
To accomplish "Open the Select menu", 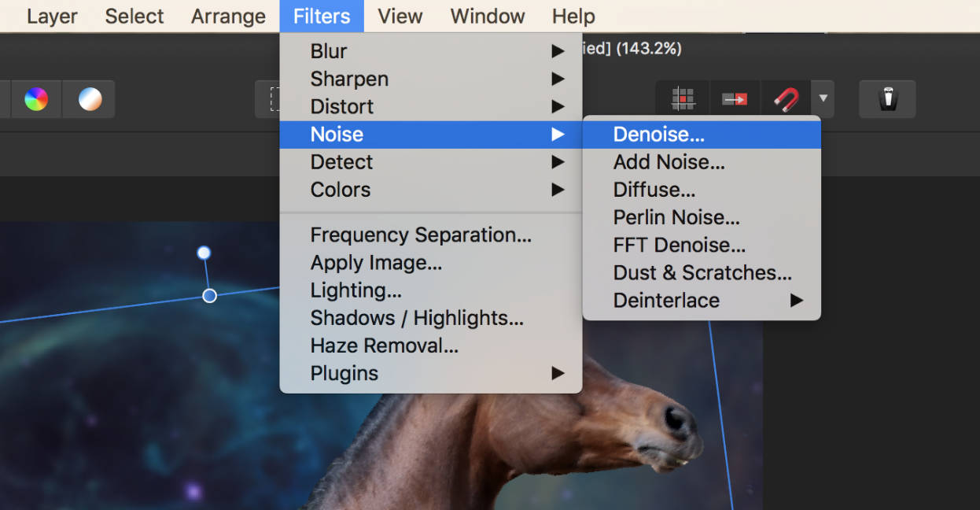I will click(x=134, y=16).
